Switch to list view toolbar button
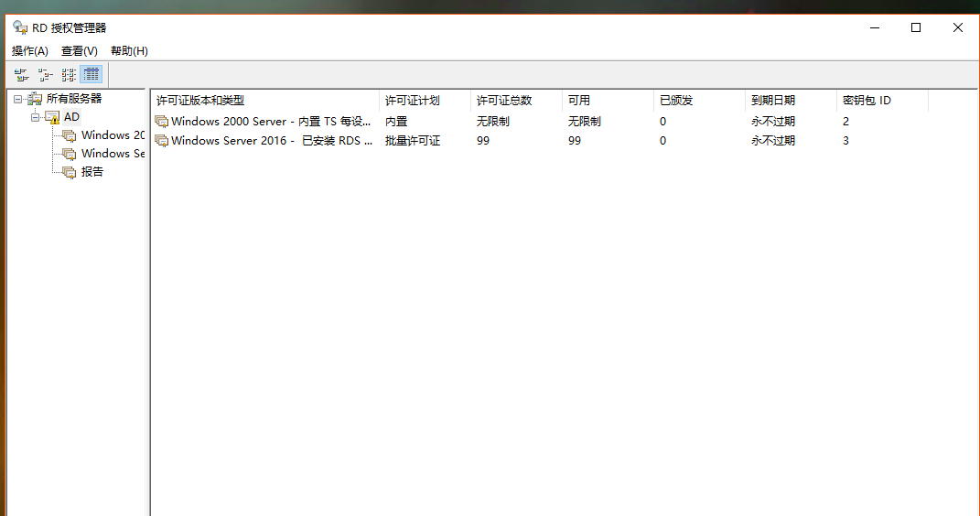 pos(68,75)
